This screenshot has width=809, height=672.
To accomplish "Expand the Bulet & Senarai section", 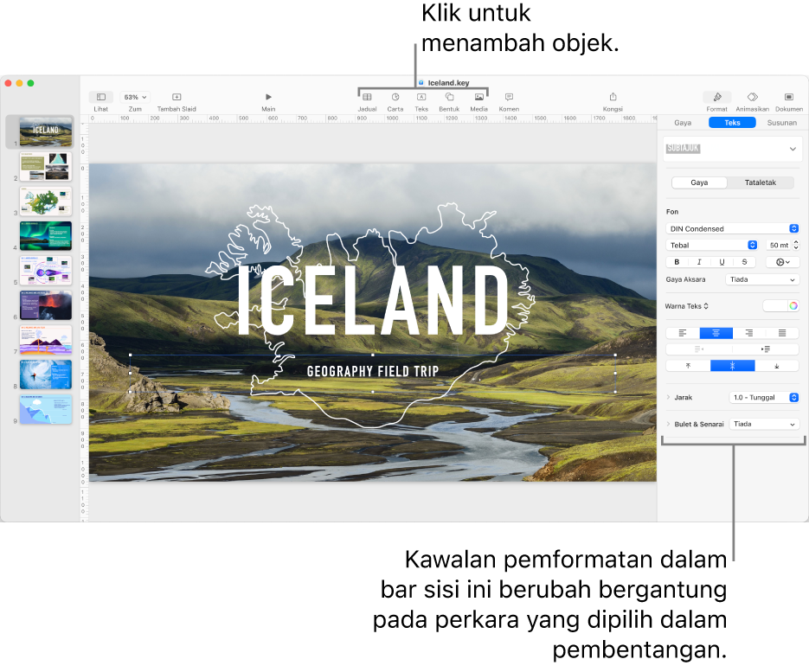I will (x=668, y=424).
